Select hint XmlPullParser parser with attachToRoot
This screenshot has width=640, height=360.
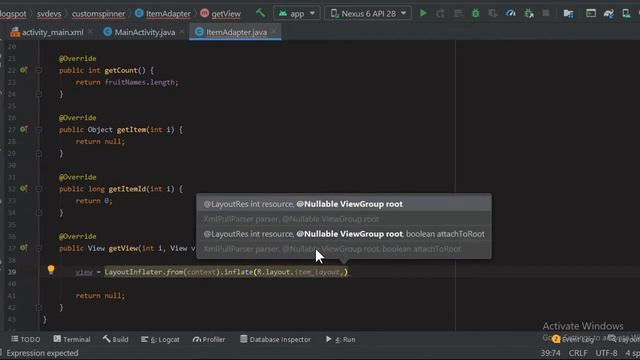point(344,249)
